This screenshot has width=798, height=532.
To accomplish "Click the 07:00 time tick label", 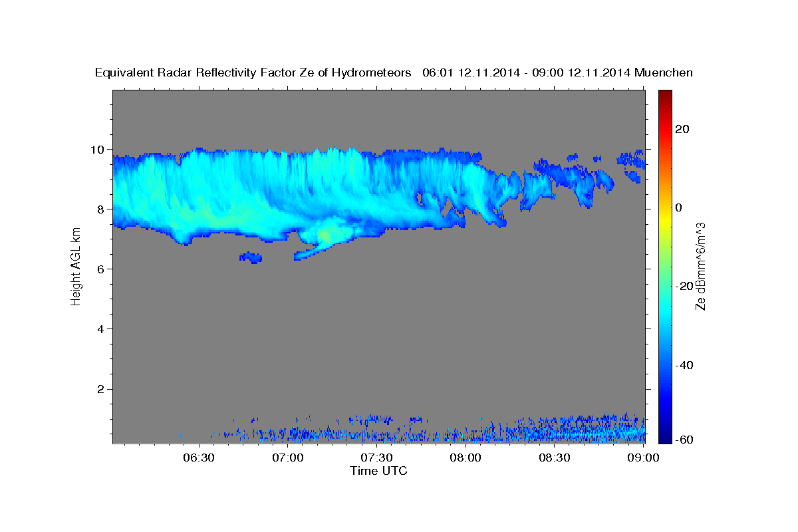I will [x=288, y=458].
